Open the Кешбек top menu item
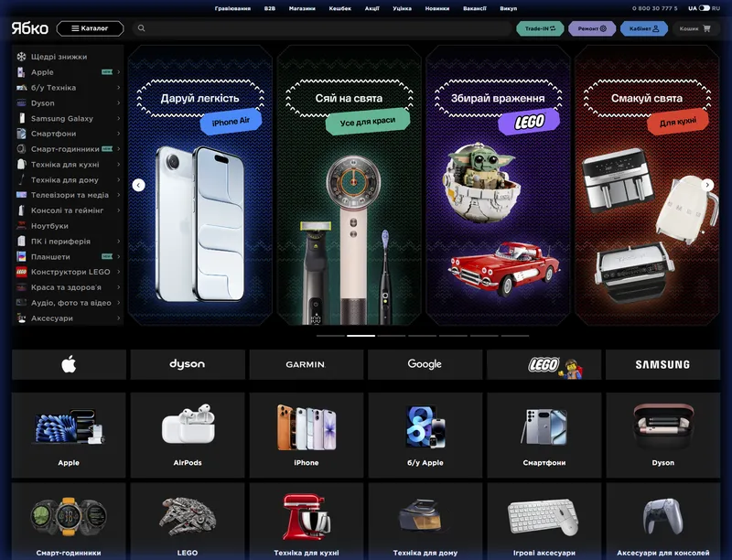 339,8
